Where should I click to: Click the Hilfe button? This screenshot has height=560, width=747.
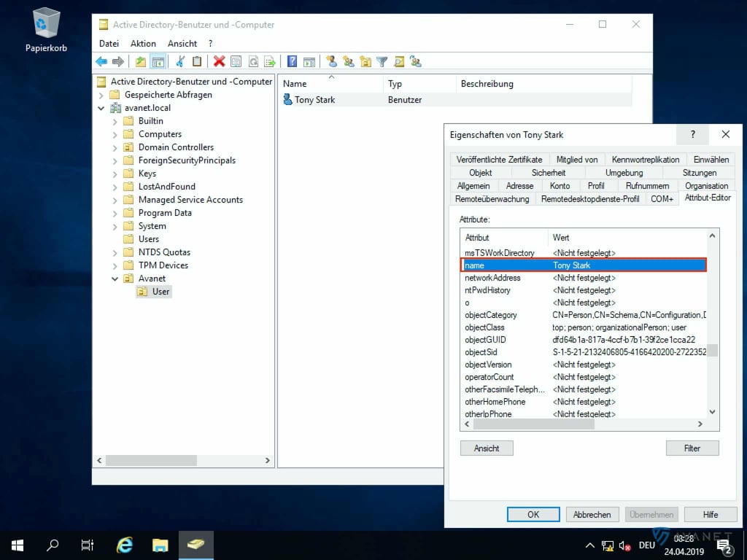click(x=710, y=514)
